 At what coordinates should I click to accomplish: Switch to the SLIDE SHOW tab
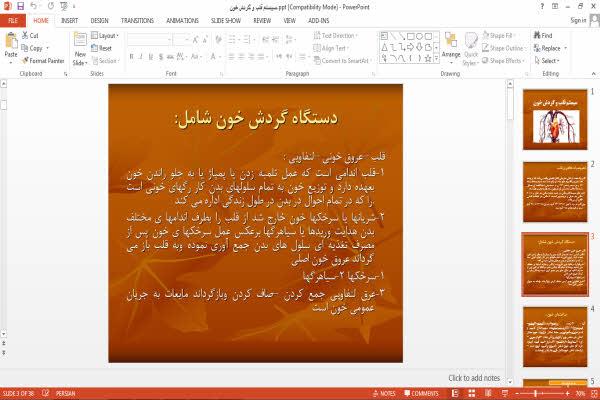pyautogui.click(x=226, y=21)
